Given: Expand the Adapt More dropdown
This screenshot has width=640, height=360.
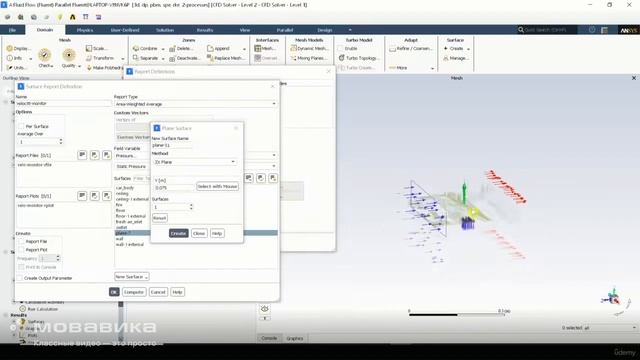Looking at the screenshot, I should click(411, 68).
